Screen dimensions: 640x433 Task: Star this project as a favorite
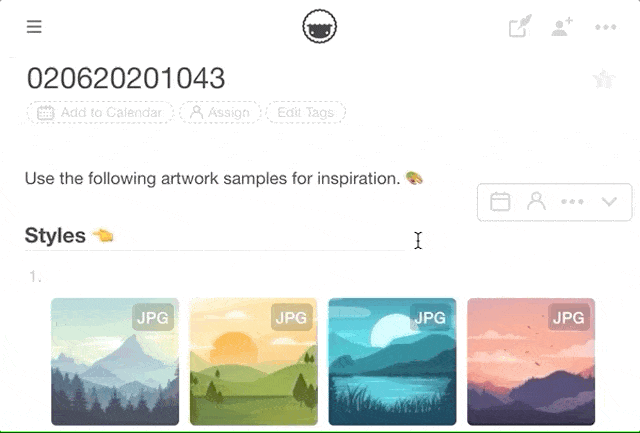(604, 79)
